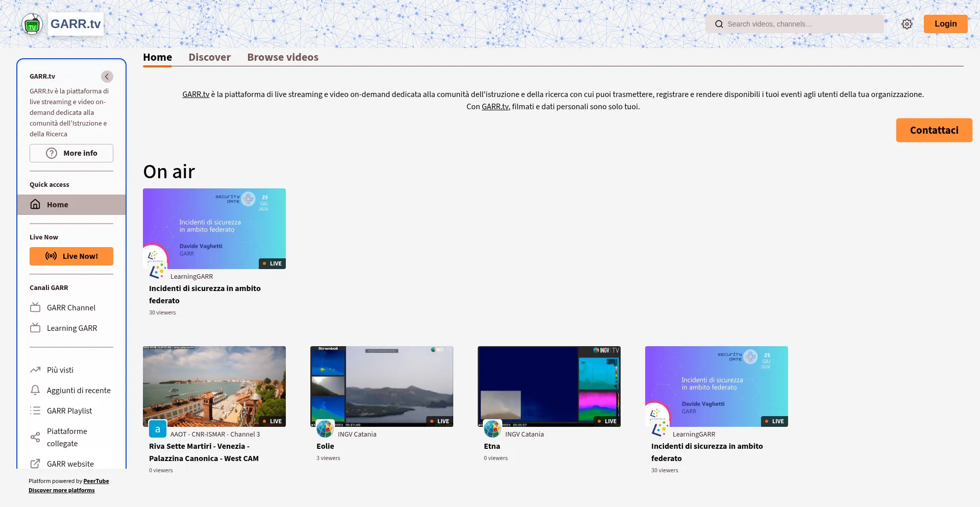The width and height of the screenshot is (980, 507).
Task: Click the Live Now broadcast icon
Action: [51, 256]
